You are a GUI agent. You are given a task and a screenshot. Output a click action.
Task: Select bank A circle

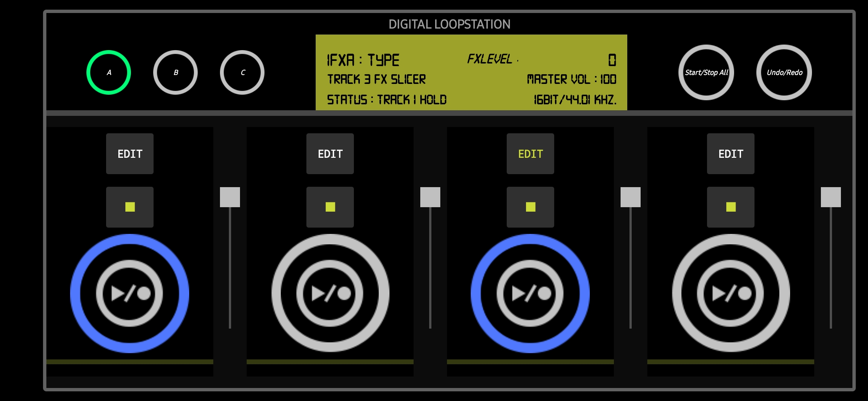coord(109,72)
